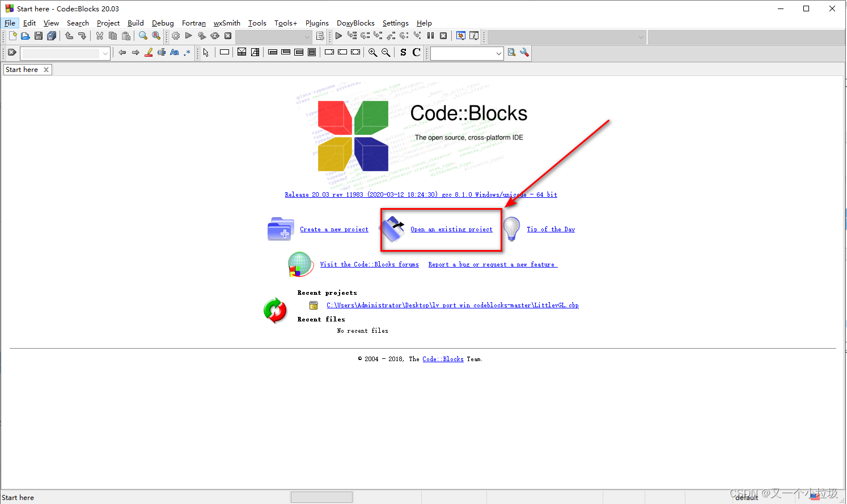Click the Release 20.03 version link
847x504 pixels.
pos(421,195)
